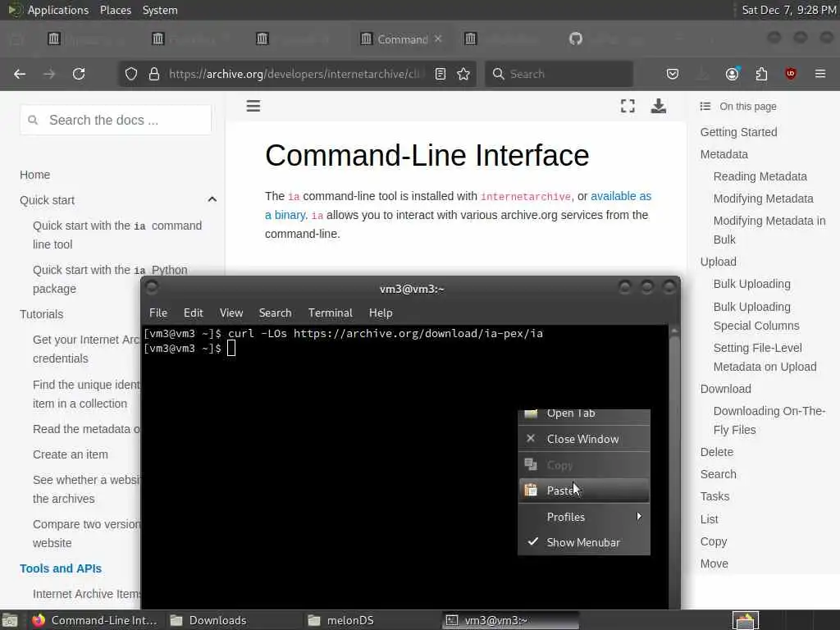Open the terminal View menu
The image size is (840, 630).
coord(231,313)
